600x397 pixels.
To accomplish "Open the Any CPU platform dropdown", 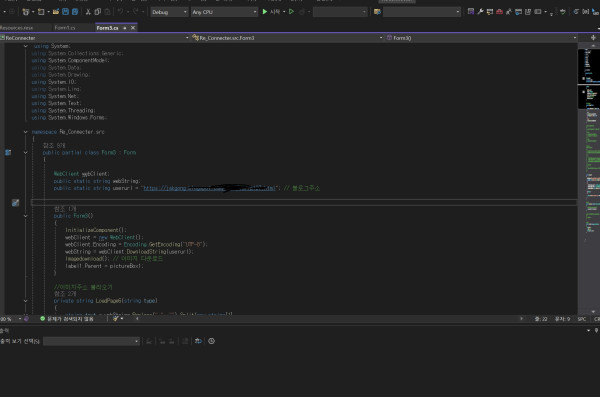I will coord(224,12).
